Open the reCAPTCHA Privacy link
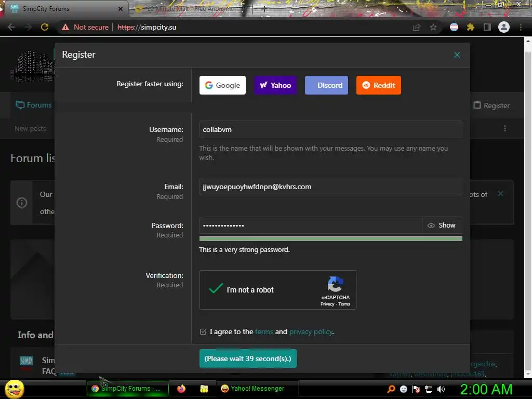532x399 pixels. (x=327, y=304)
